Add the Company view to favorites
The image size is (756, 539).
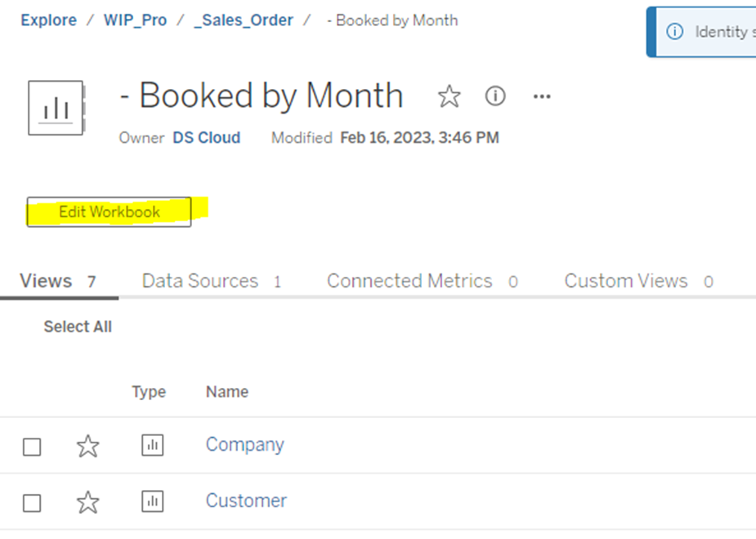click(87, 446)
